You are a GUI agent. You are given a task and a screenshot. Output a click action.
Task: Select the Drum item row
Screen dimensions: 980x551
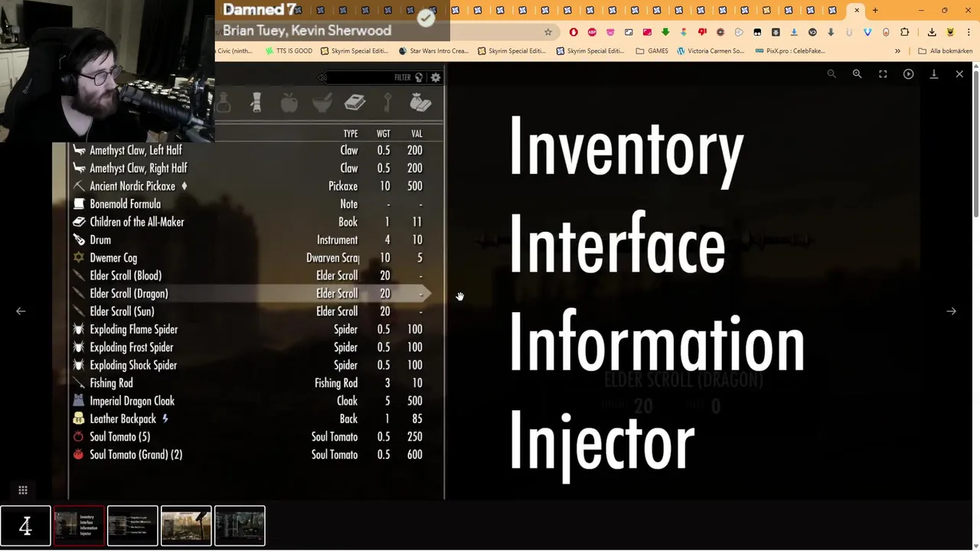click(x=250, y=240)
